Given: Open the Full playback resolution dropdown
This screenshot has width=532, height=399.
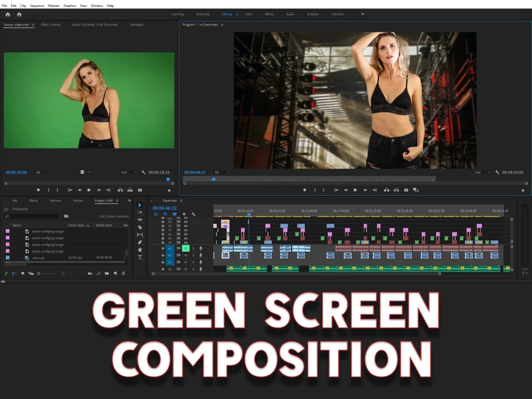Looking at the screenshot, I should point(482,172).
